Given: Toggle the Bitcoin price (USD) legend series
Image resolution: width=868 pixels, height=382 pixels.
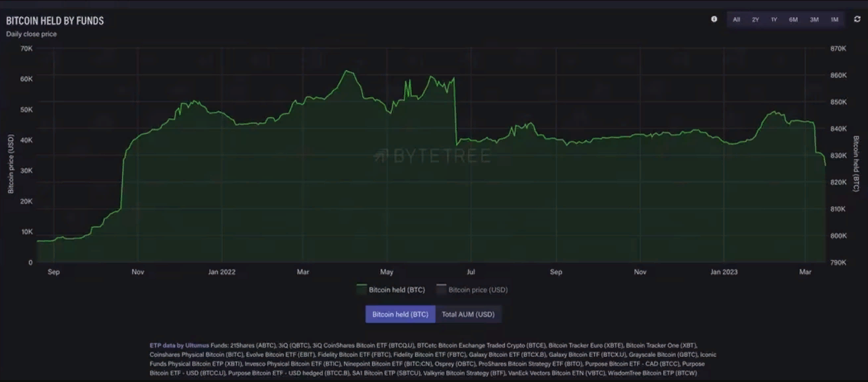Looking at the screenshot, I should [478, 289].
